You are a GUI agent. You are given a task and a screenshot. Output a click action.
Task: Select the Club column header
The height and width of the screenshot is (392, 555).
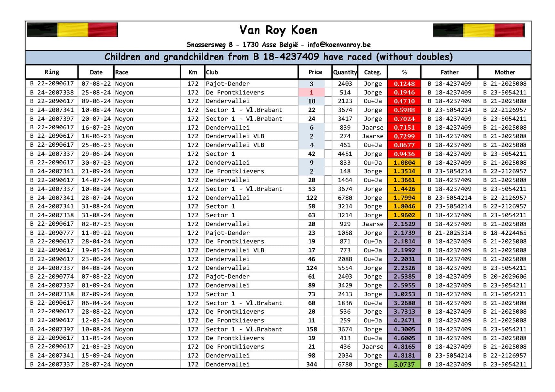[212, 73]
